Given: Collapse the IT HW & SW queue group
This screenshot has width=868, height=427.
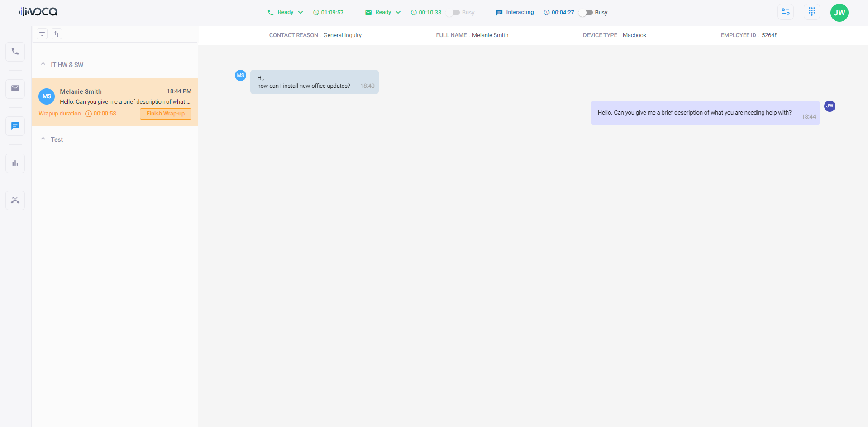Looking at the screenshot, I should coord(43,64).
